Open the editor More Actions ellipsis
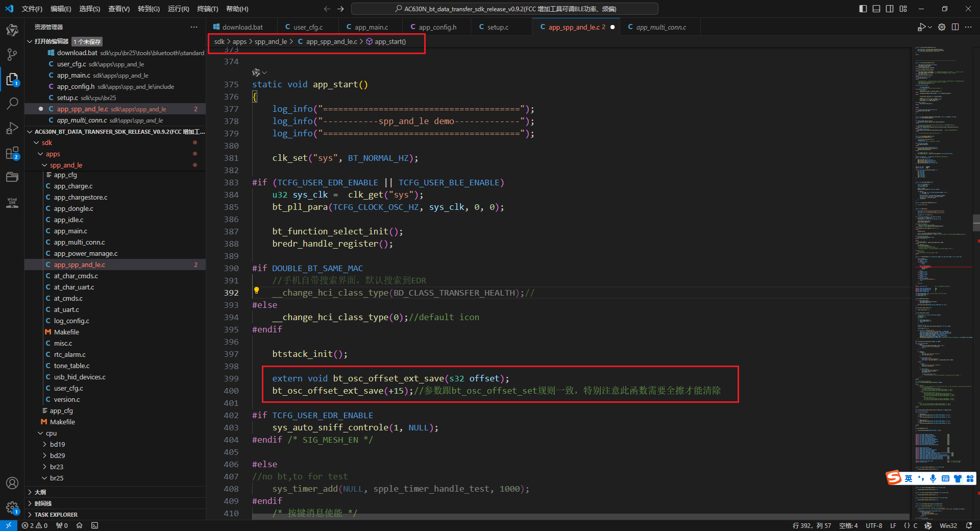The width and height of the screenshot is (980, 531). (968, 27)
